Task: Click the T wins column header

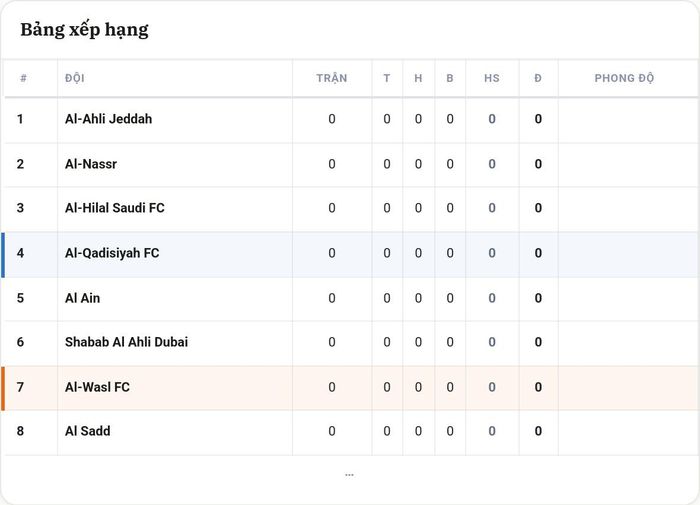Action: (387, 78)
